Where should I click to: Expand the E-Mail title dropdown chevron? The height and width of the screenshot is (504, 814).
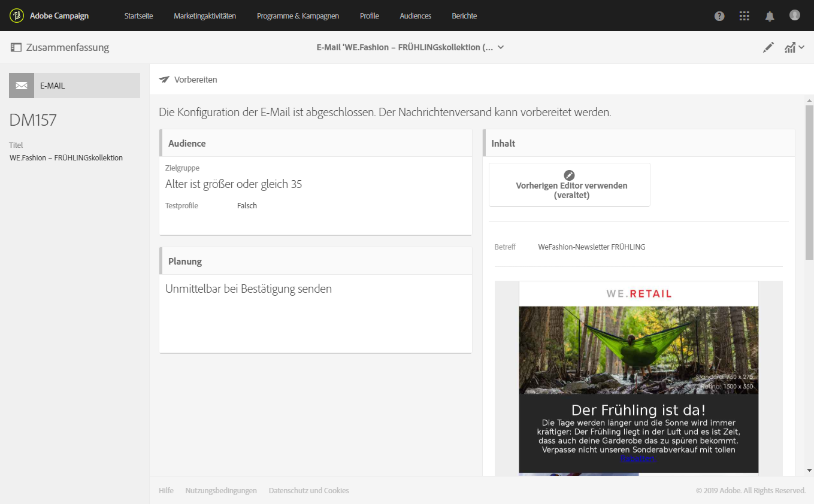coord(501,47)
